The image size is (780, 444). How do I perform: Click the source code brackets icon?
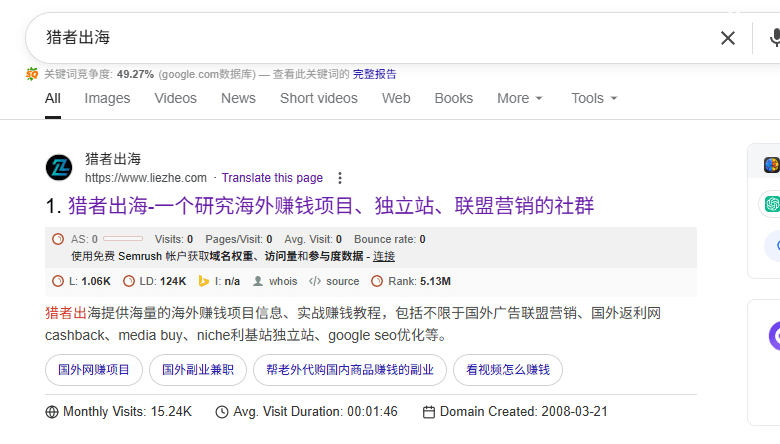click(315, 281)
